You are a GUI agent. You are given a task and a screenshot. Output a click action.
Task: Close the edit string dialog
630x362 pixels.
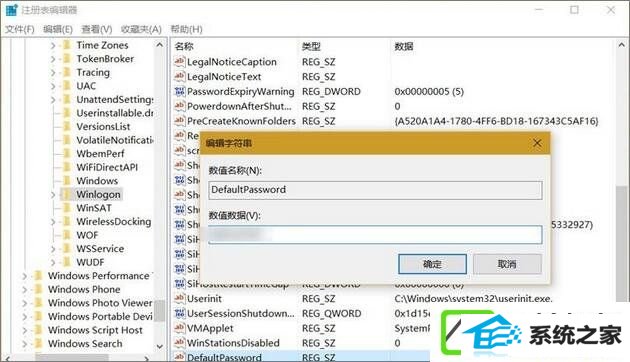537,143
